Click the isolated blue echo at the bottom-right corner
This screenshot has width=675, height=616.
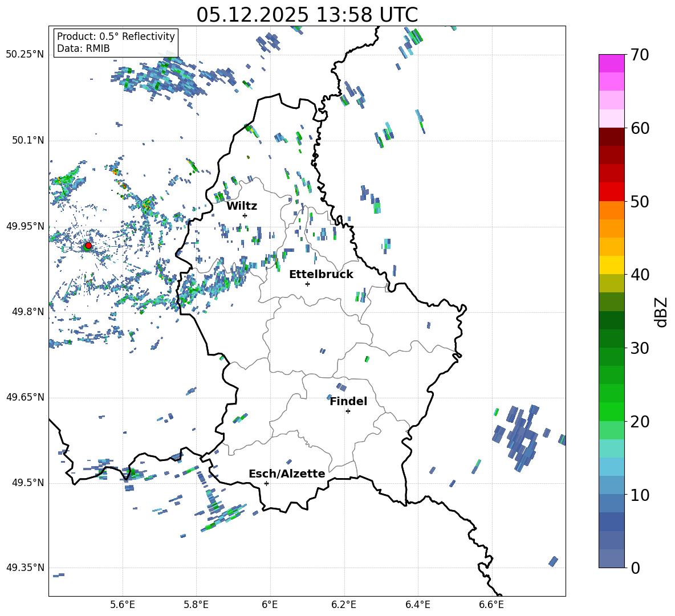[x=554, y=561]
